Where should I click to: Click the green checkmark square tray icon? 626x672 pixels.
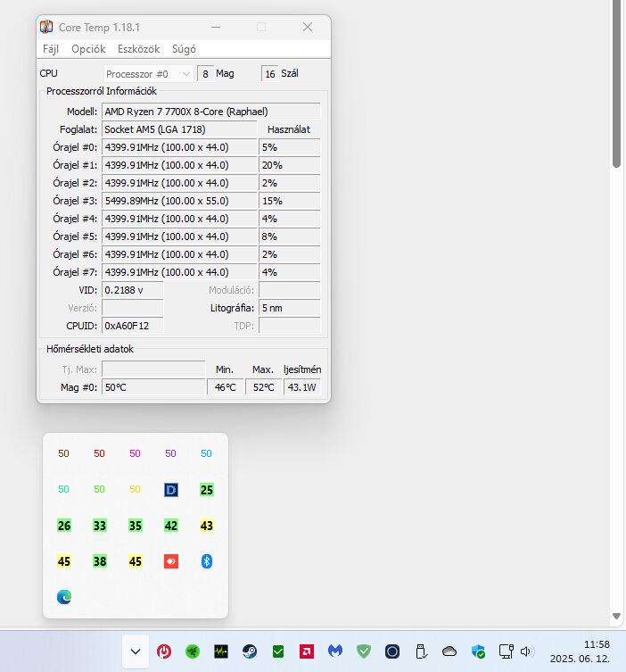tap(278, 651)
